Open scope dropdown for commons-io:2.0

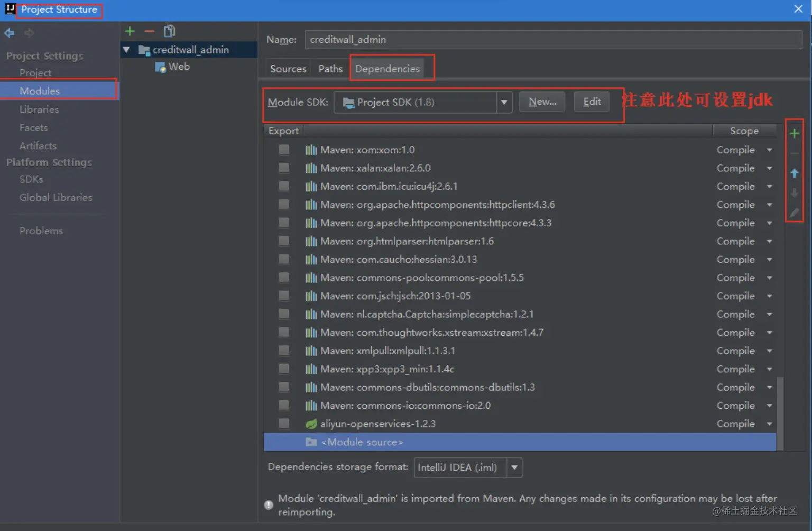point(770,406)
